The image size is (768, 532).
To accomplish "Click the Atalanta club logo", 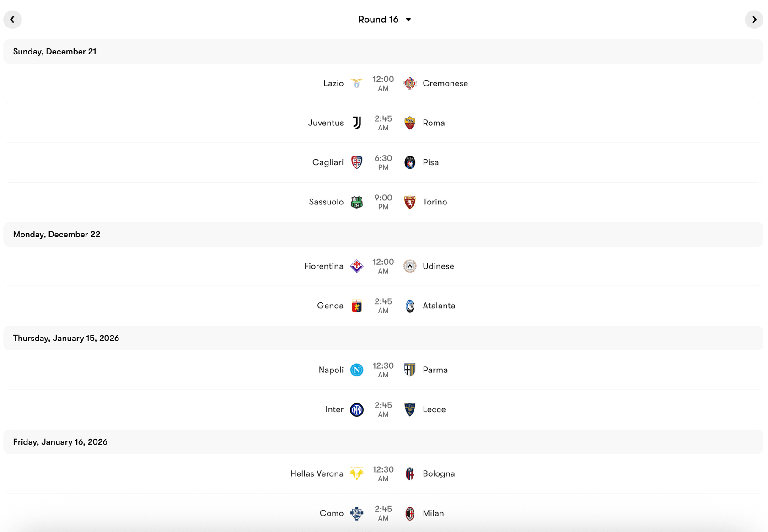I will 410,306.
